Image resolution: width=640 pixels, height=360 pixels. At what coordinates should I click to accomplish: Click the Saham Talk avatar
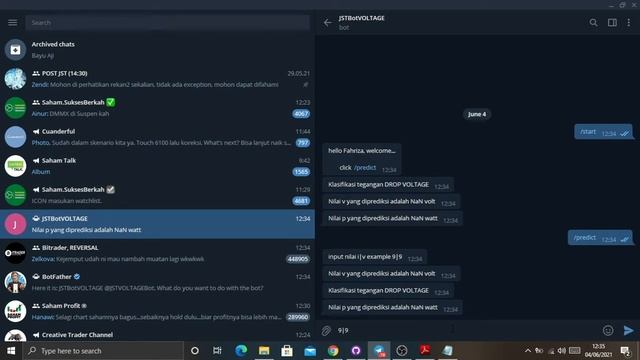point(15,166)
